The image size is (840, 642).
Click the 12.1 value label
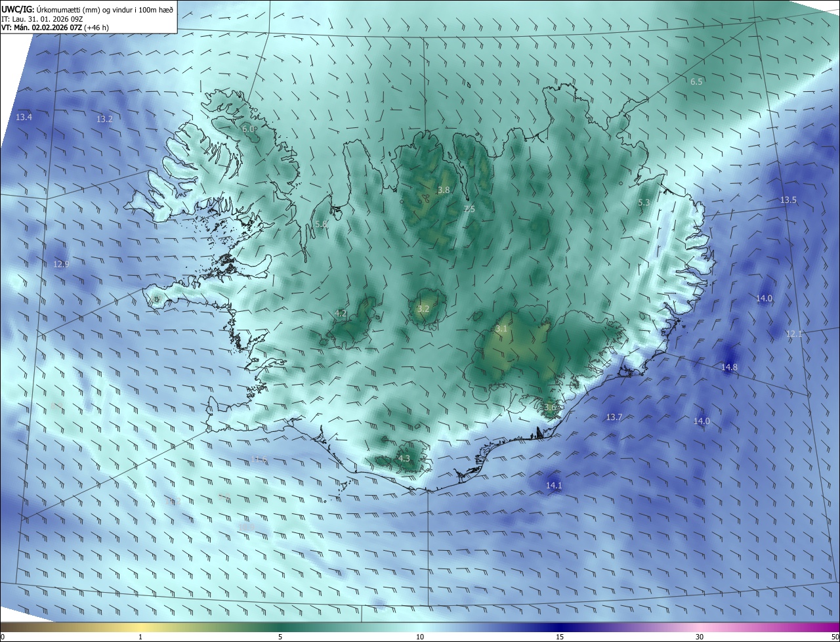point(794,334)
